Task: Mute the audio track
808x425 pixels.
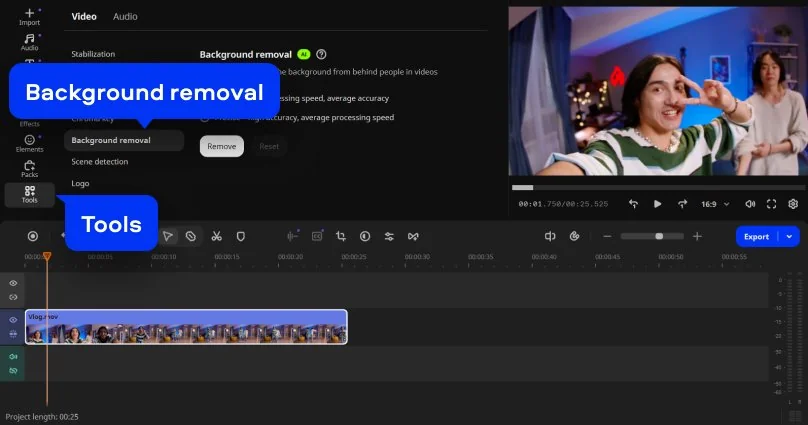Action: [x=14, y=357]
